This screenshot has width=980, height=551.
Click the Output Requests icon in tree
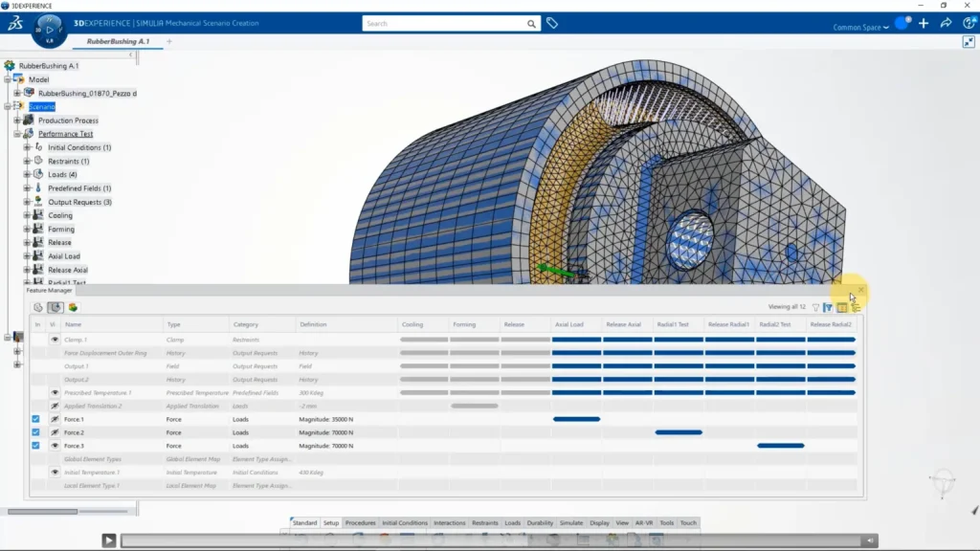pos(38,201)
